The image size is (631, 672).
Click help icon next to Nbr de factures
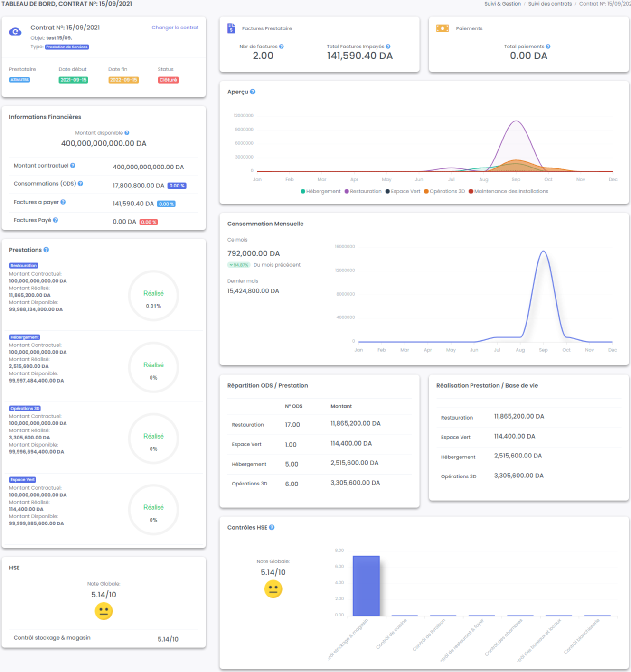point(282,47)
